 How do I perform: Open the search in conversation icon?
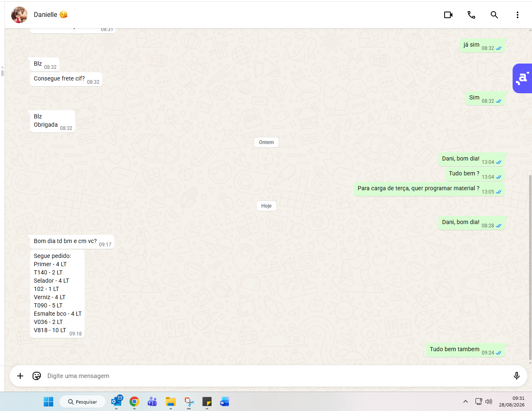coord(494,15)
